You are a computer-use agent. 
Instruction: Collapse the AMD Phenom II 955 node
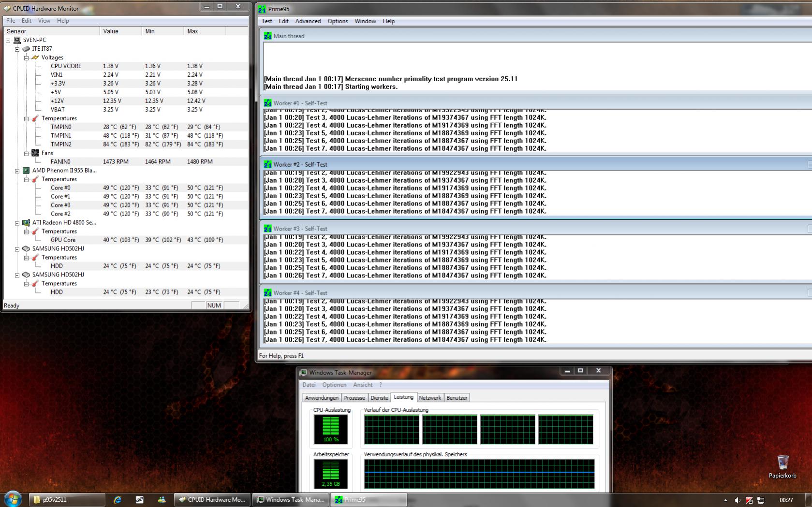click(17, 171)
